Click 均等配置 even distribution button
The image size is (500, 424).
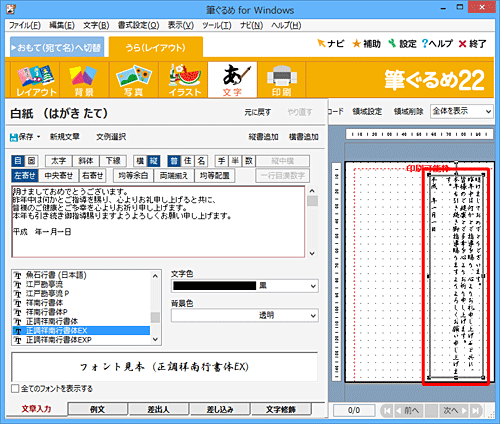click(214, 176)
